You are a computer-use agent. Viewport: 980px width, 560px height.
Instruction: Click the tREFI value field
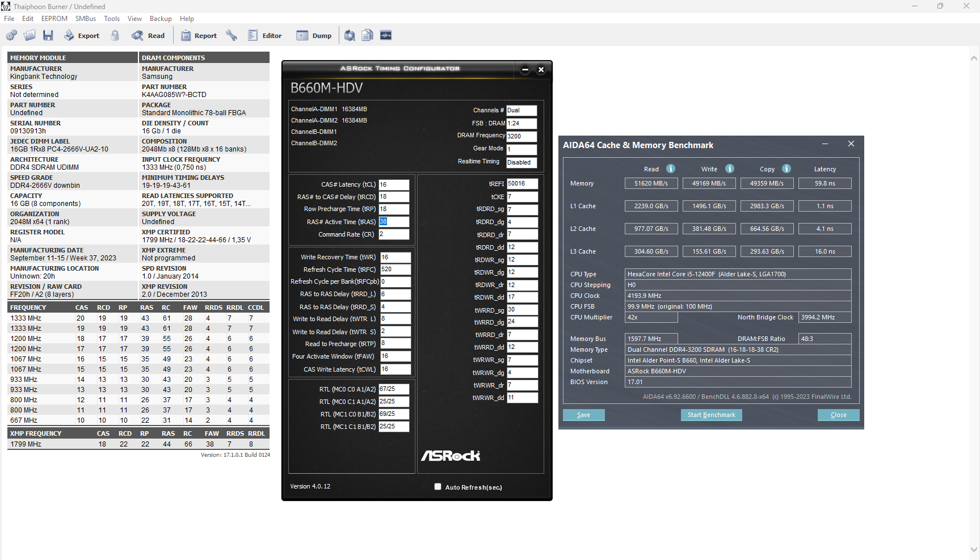(x=522, y=184)
